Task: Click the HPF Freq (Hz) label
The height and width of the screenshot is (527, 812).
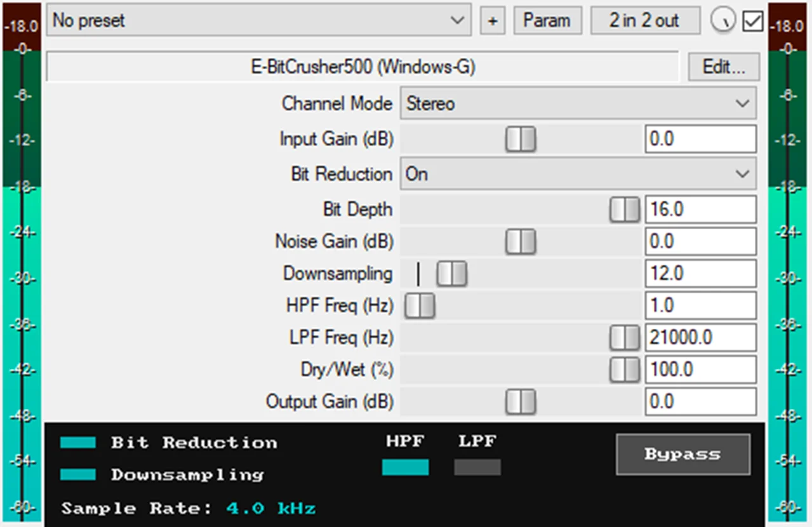Action: coord(340,306)
